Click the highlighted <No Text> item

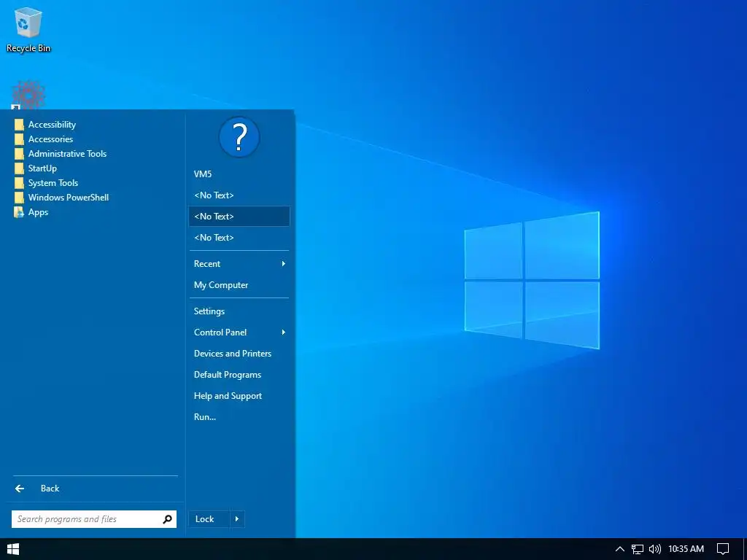pyautogui.click(x=239, y=216)
